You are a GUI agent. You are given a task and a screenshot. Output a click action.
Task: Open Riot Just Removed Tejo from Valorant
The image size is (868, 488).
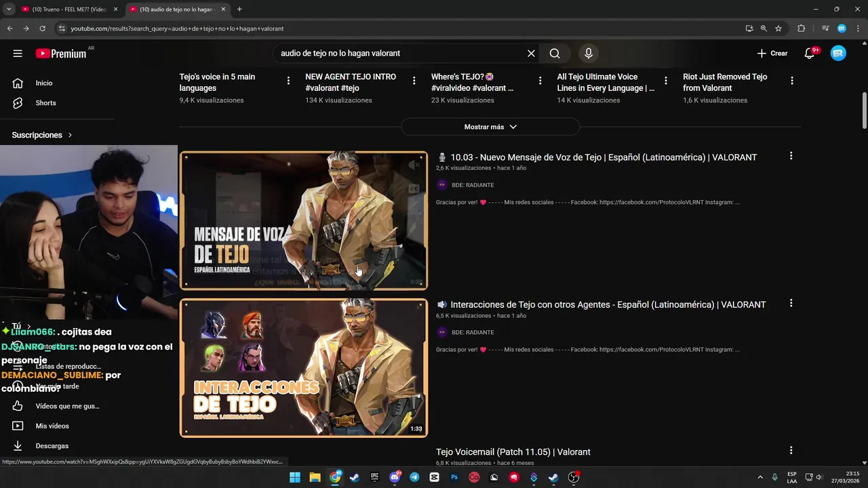tap(725, 83)
